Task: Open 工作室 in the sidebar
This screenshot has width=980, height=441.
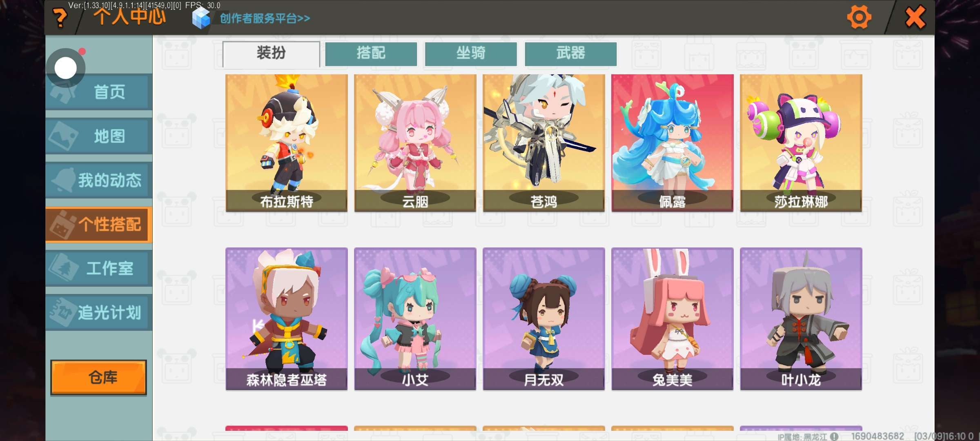Action: point(99,268)
